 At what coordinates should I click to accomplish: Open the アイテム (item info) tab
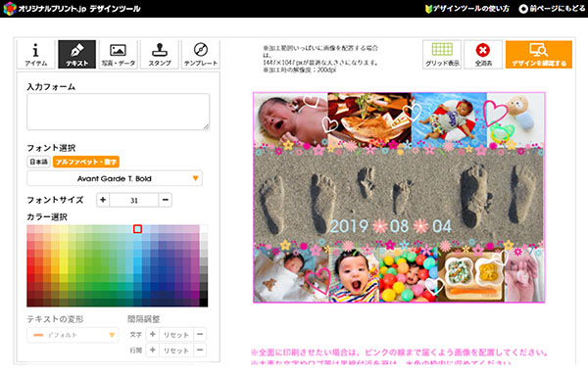tap(36, 54)
